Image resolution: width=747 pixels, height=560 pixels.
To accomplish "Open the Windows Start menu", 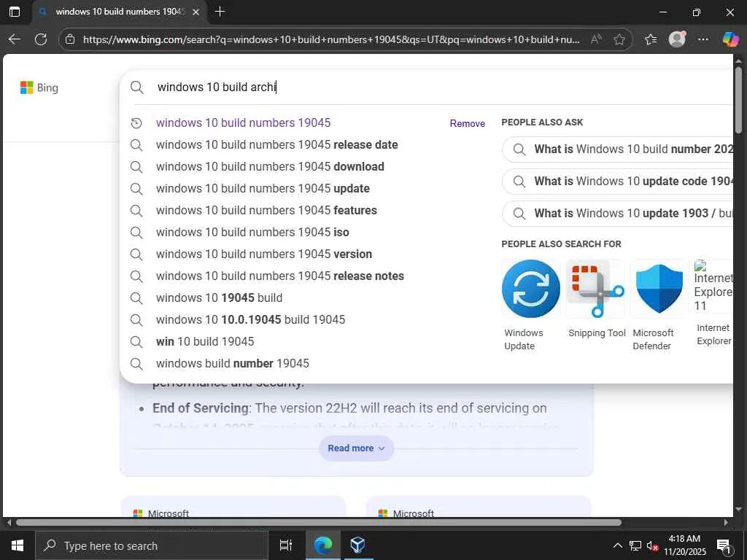I will pos(18,545).
